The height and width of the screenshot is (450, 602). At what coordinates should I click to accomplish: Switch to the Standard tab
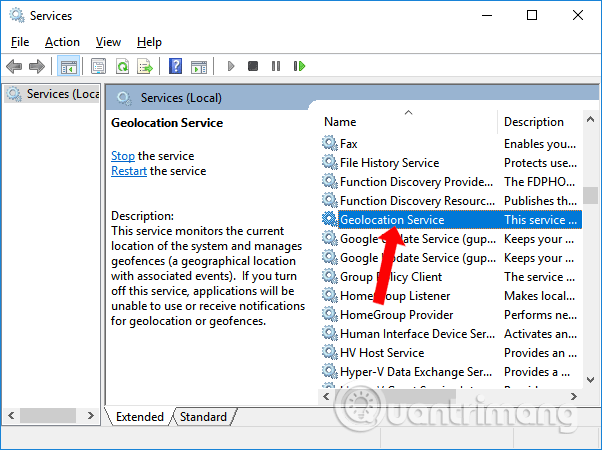coord(203,417)
